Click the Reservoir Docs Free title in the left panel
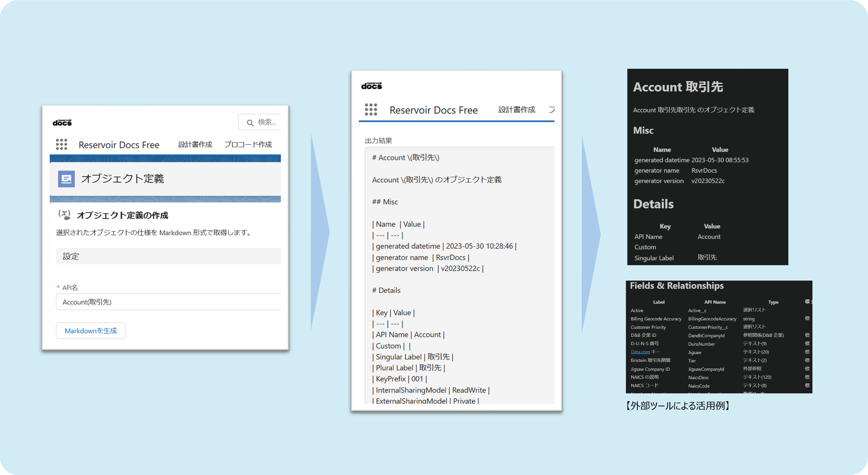Screen dimensions: 868x475 (x=119, y=145)
